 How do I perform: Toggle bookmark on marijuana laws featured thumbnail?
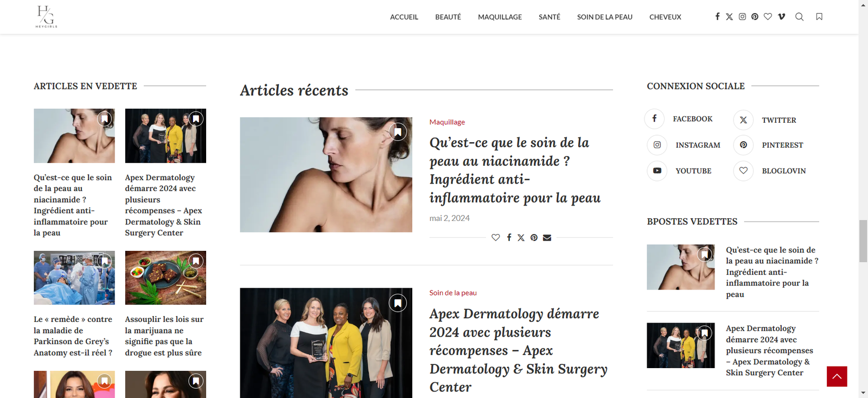click(x=196, y=261)
